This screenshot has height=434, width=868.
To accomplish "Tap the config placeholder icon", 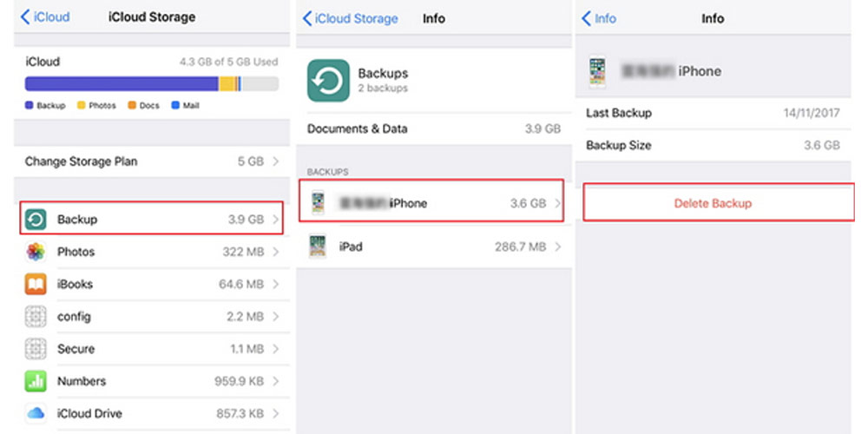I will click(36, 317).
